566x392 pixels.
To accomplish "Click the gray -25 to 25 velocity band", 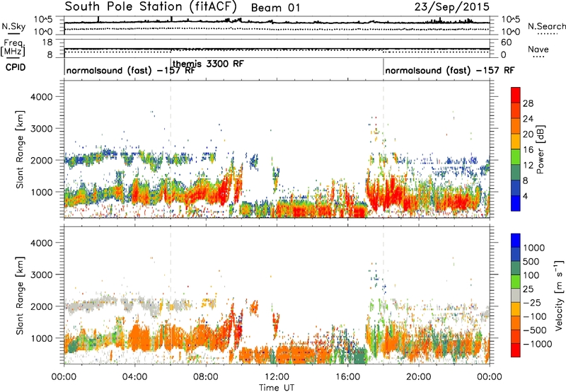I will (x=516, y=296).
